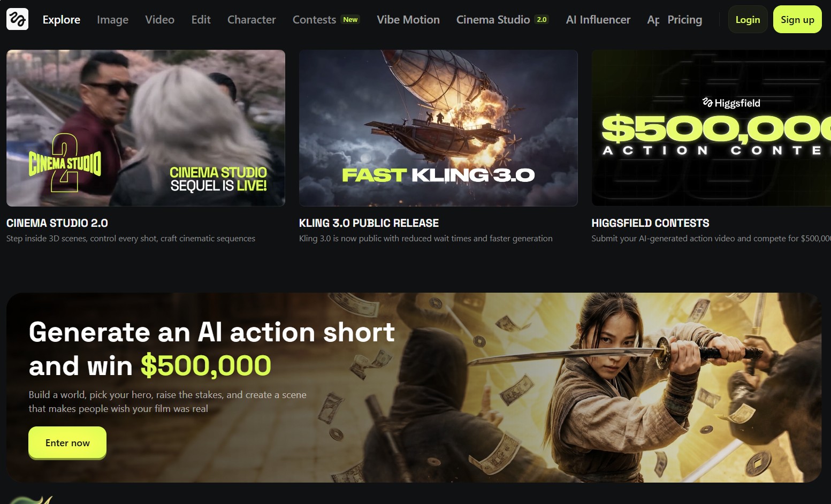The image size is (831, 504).
Task: Navigate to Vibe Motion
Action: pyautogui.click(x=408, y=20)
